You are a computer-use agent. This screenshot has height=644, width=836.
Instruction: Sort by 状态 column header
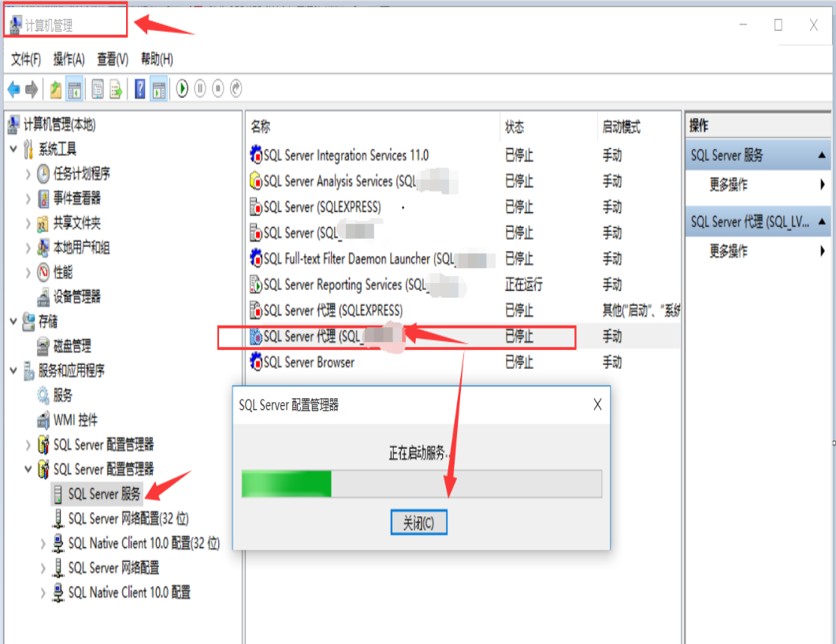[x=515, y=127]
